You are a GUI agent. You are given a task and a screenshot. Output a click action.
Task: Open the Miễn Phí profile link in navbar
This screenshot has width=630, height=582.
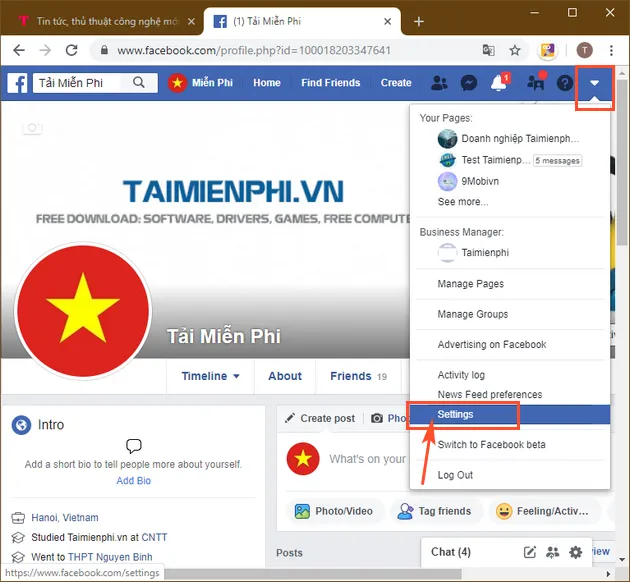pos(201,83)
